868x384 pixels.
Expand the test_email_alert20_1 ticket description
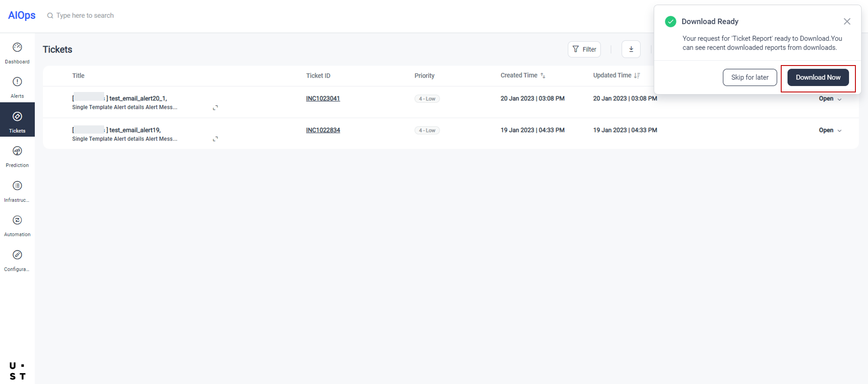coord(215,108)
